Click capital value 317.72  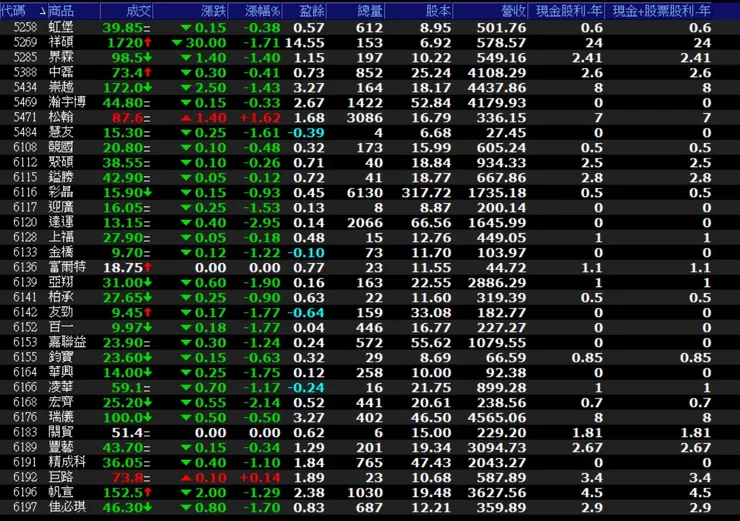[426, 193]
